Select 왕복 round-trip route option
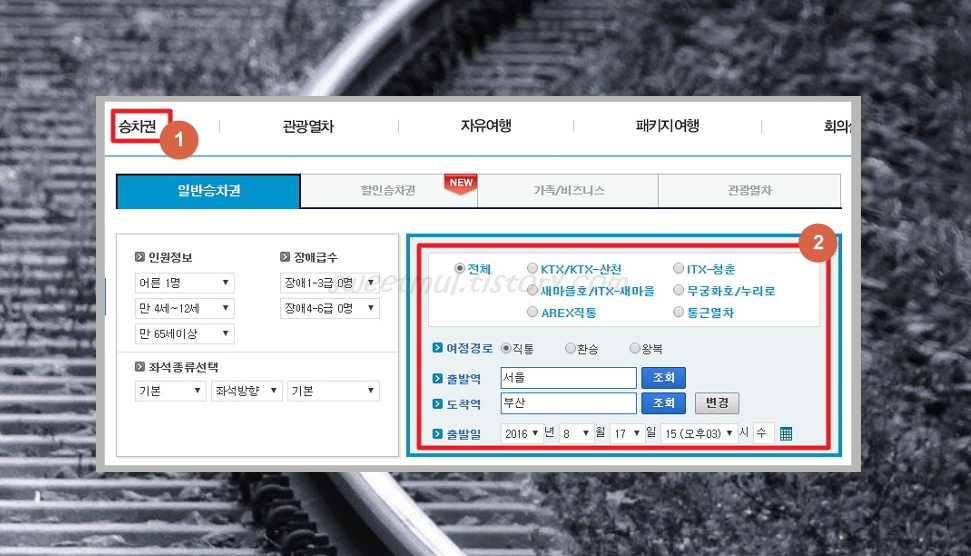This screenshot has width=971, height=556. [635, 348]
